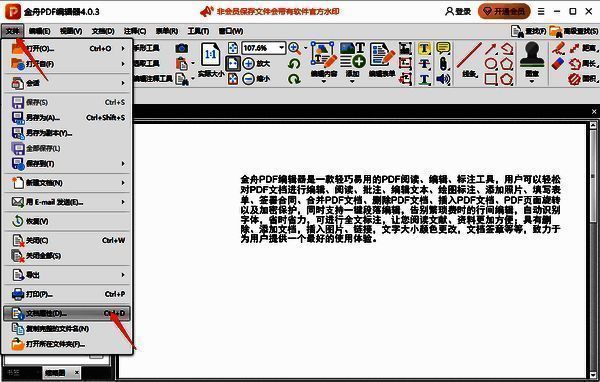Image resolution: width=600 pixels, height=382 pixels.
Task: Rotate view clockwise with green arrow
Action: [x=294, y=79]
